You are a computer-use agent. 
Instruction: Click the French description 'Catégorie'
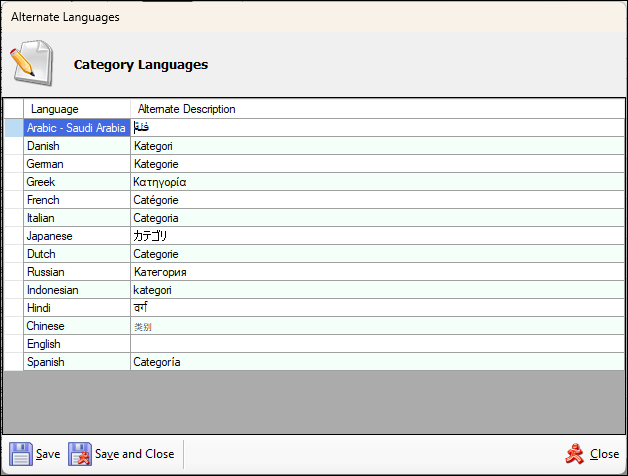pyautogui.click(x=156, y=200)
